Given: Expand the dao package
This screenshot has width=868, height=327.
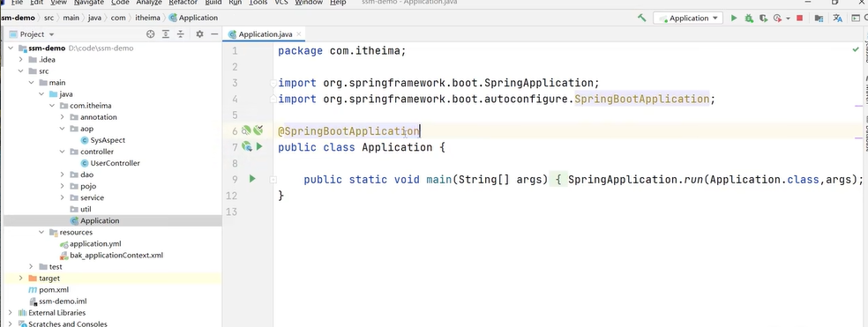Looking at the screenshot, I should point(63,175).
